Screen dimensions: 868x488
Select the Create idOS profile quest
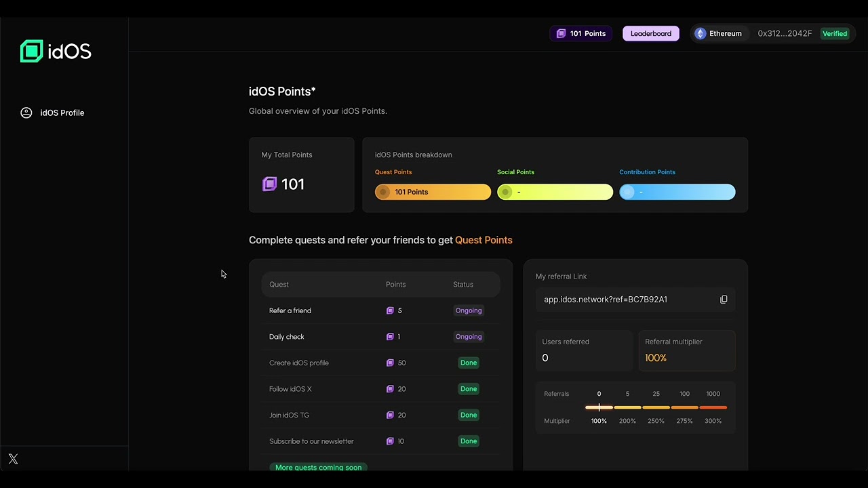click(380, 363)
